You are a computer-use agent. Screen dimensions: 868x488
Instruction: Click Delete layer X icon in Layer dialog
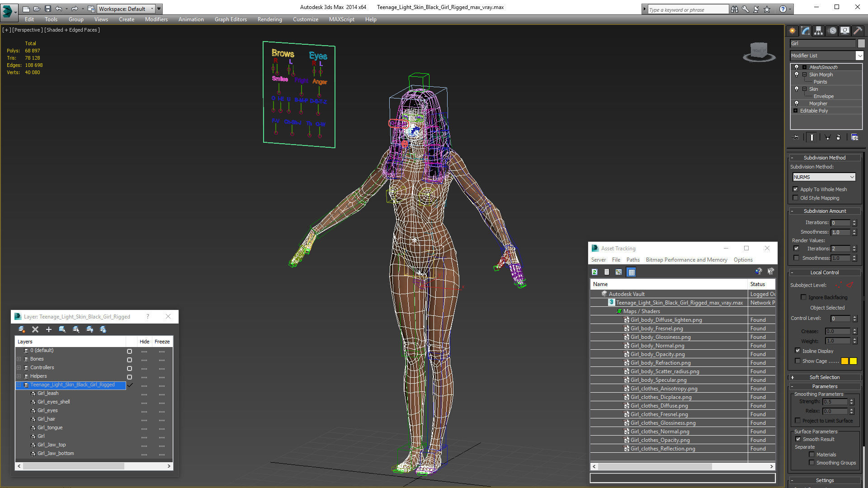[35, 329]
